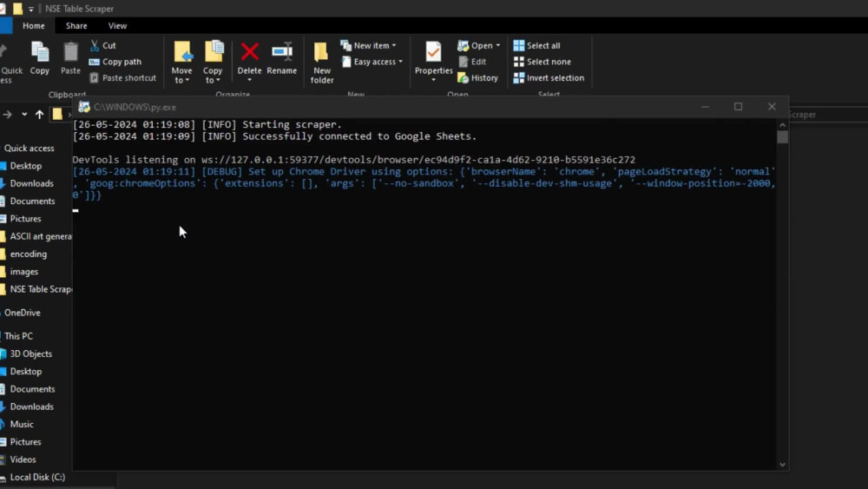Click the Properties icon
The image size is (868, 489).
point(433,53)
